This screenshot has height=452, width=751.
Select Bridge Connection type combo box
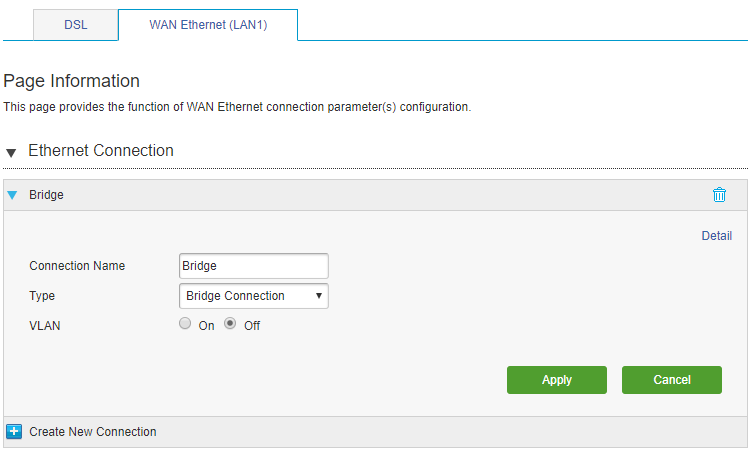253,296
